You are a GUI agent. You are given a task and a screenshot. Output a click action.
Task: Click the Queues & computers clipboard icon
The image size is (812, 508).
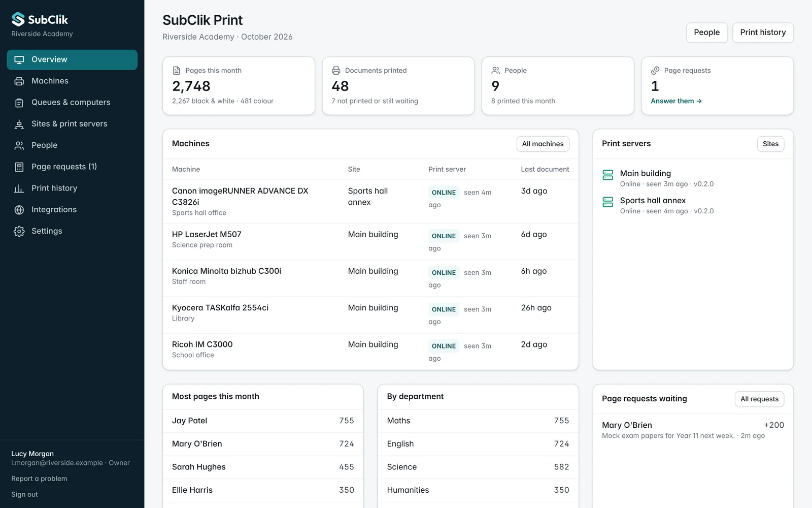[19, 103]
